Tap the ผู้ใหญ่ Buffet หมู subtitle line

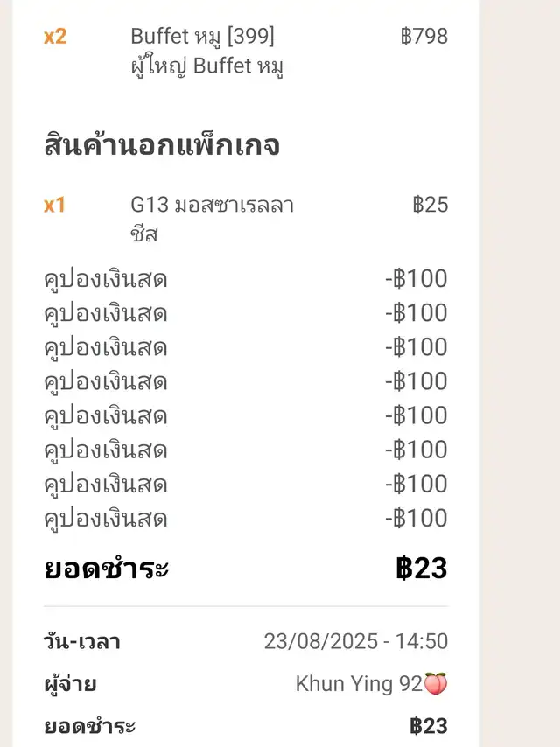(x=207, y=66)
